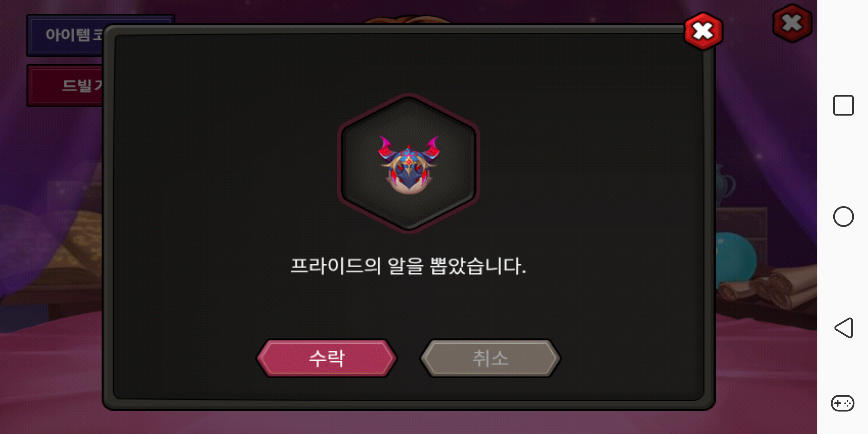
Task: Click the rolled paper scrolls at right
Action: tap(772, 286)
